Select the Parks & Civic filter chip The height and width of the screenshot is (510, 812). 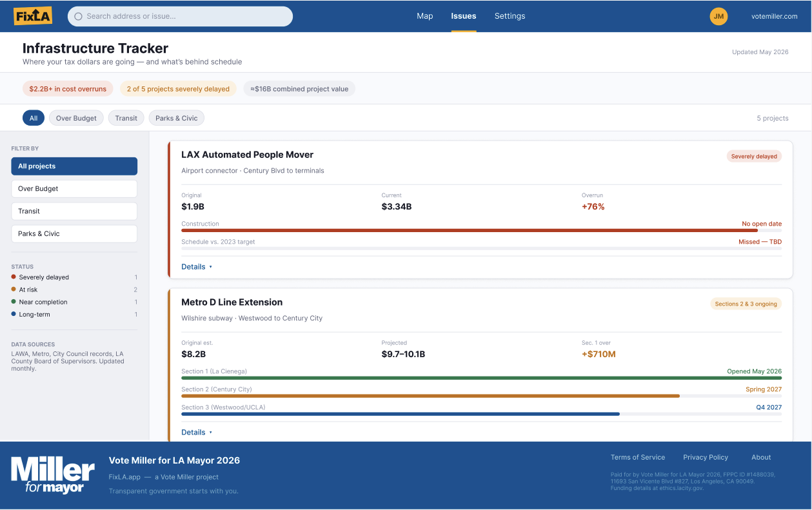click(x=177, y=118)
